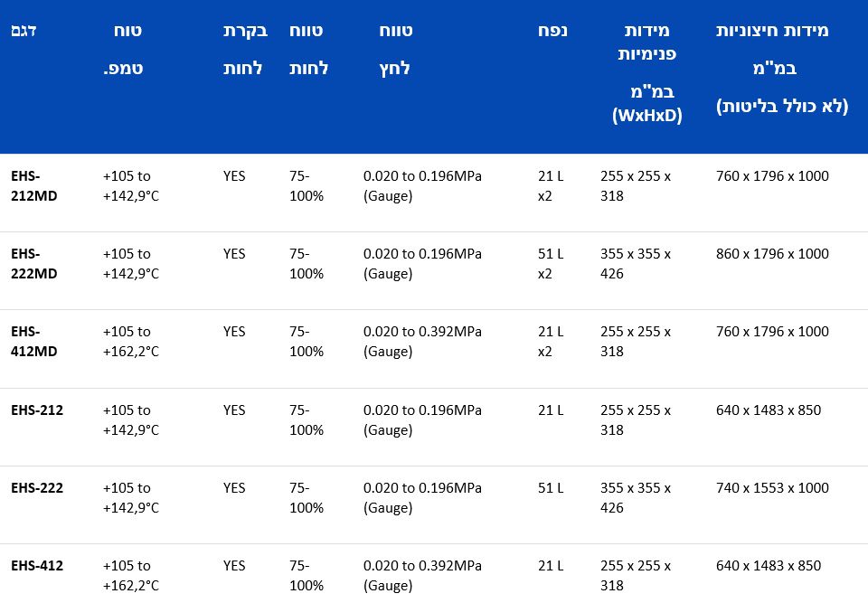Select the בקרת לחות column header
Screen dimensions: 868x603
[x=244, y=50]
